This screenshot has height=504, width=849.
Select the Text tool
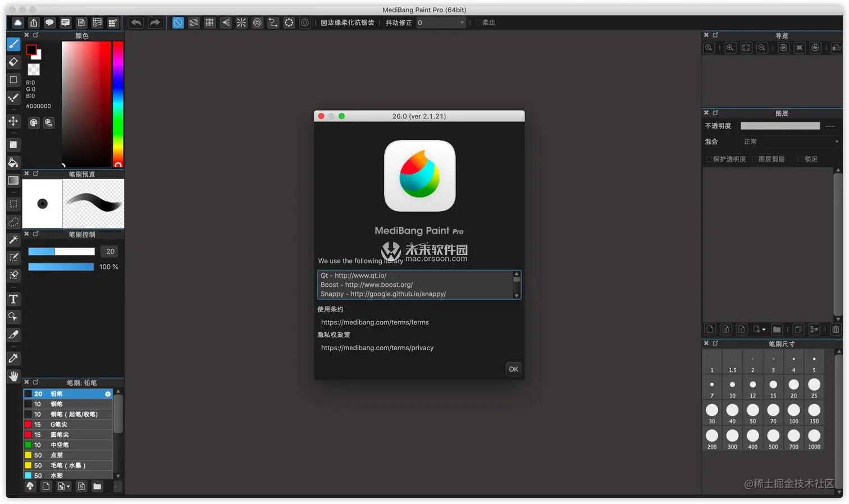coord(13,299)
